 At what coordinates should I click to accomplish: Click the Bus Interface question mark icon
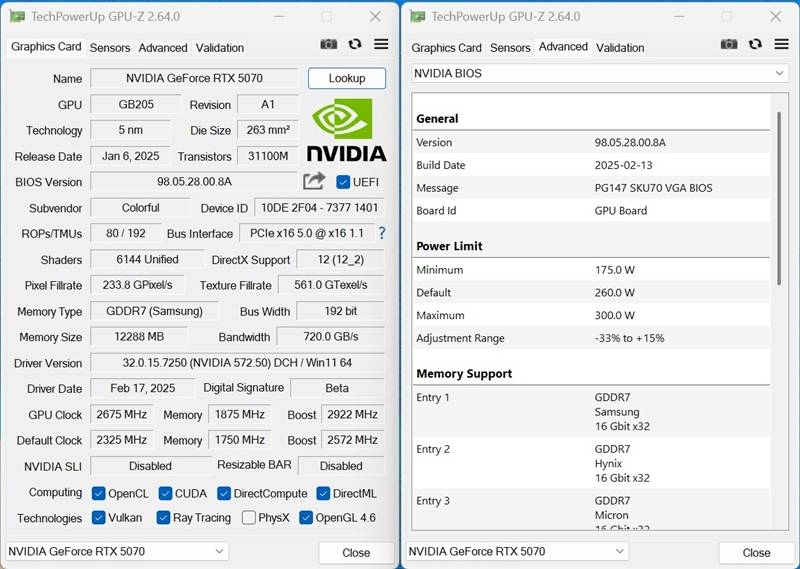coord(382,233)
